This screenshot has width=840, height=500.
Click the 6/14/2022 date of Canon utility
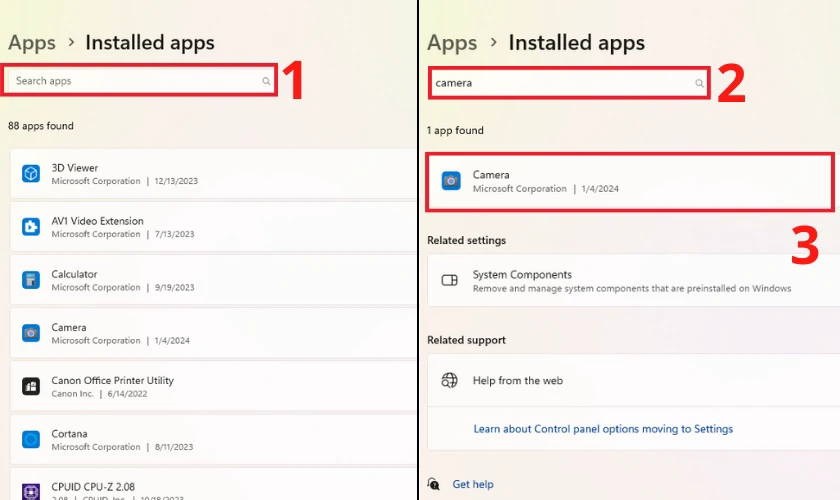pyautogui.click(x=128, y=393)
